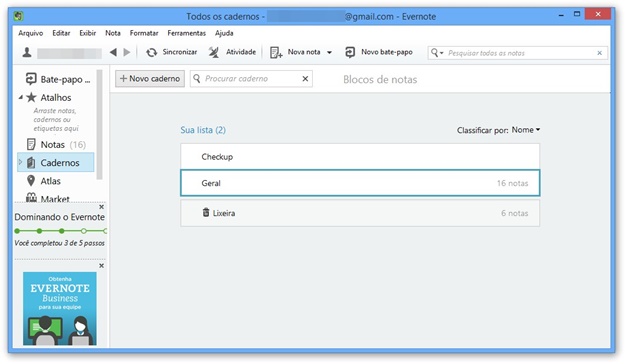The image size is (625, 364).
Task: Click the Sincronizar sync icon
Action: [151, 52]
